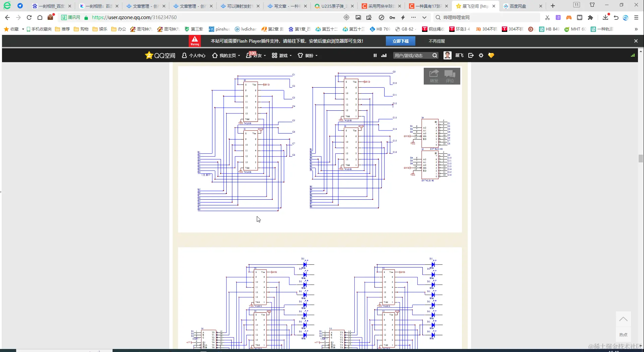The image size is (644, 352).
Task: Switch to the U235原子弹 tab
Action: pyautogui.click(x=334, y=6)
